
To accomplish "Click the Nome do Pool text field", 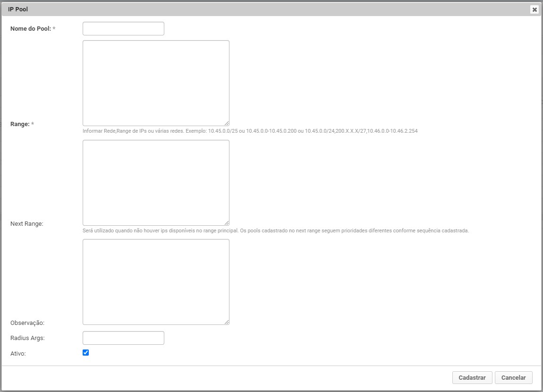I will (123, 29).
